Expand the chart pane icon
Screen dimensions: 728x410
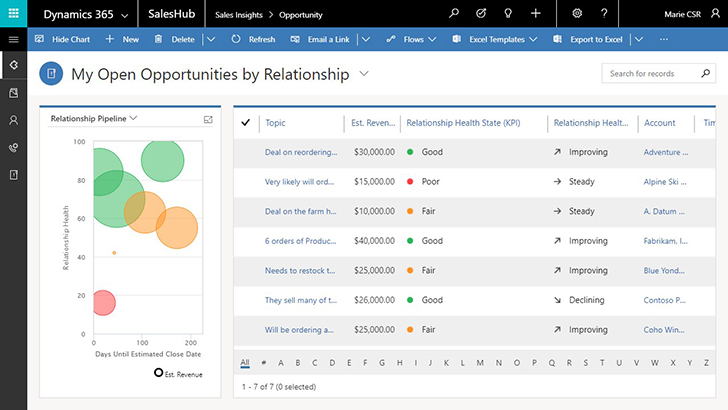pyautogui.click(x=208, y=119)
